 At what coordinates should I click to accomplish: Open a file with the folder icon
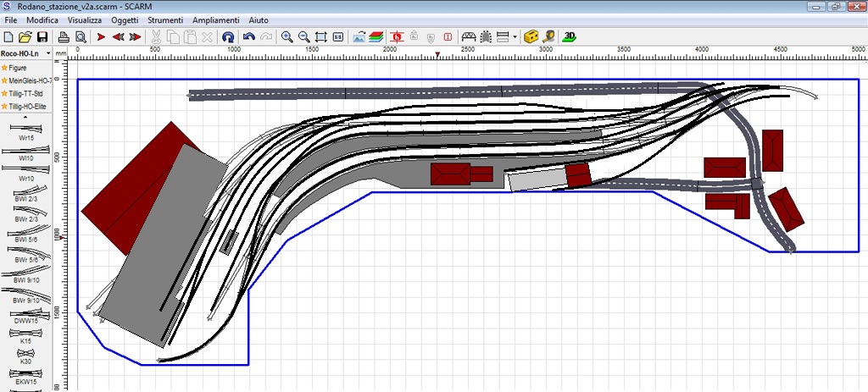coord(25,37)
